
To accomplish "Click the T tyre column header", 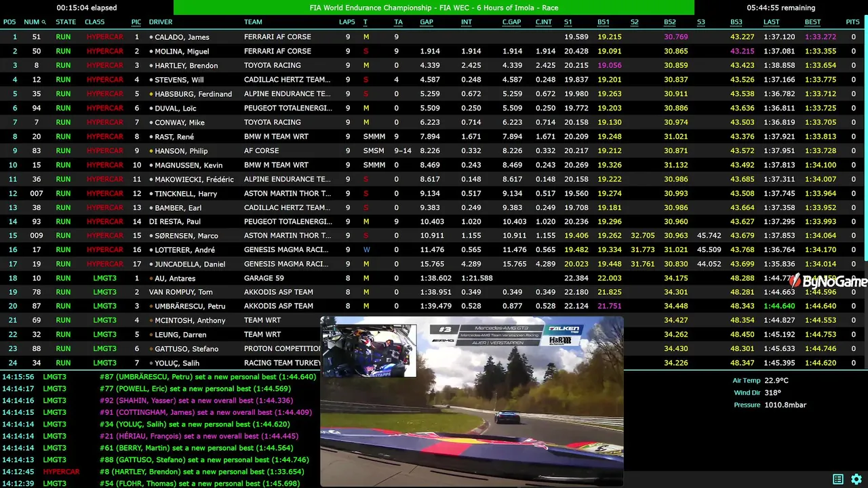I will (x=366, y=22).
